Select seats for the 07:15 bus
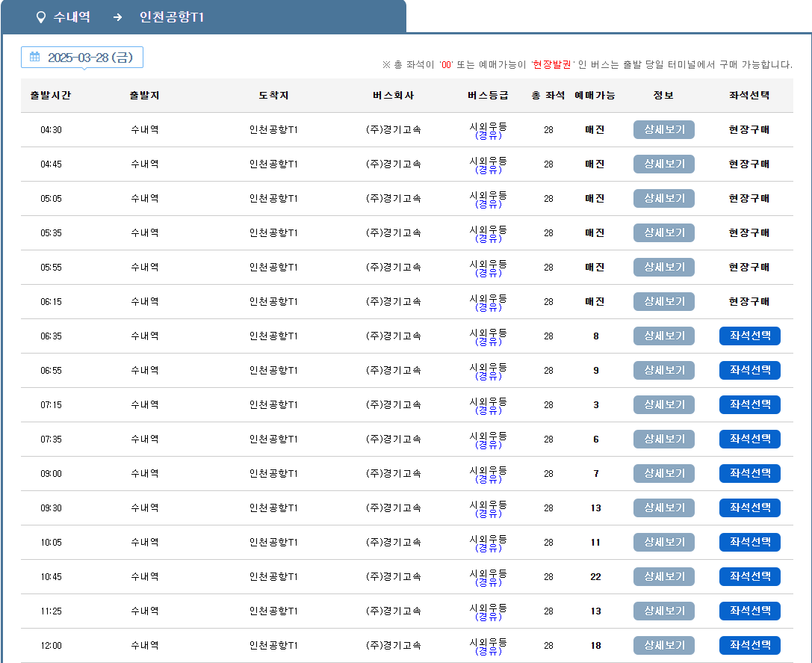This screenshot has width=812, height=663. point(749,404)
